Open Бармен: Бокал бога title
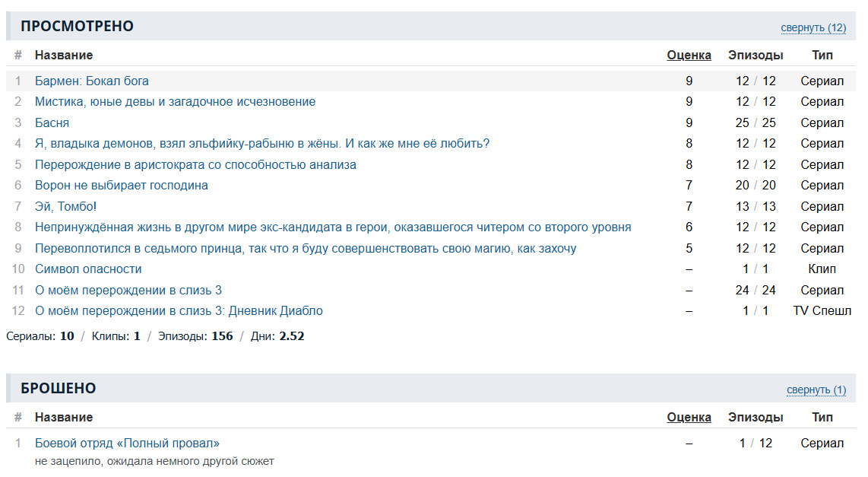Screen dimensions: 868x477 92,81
